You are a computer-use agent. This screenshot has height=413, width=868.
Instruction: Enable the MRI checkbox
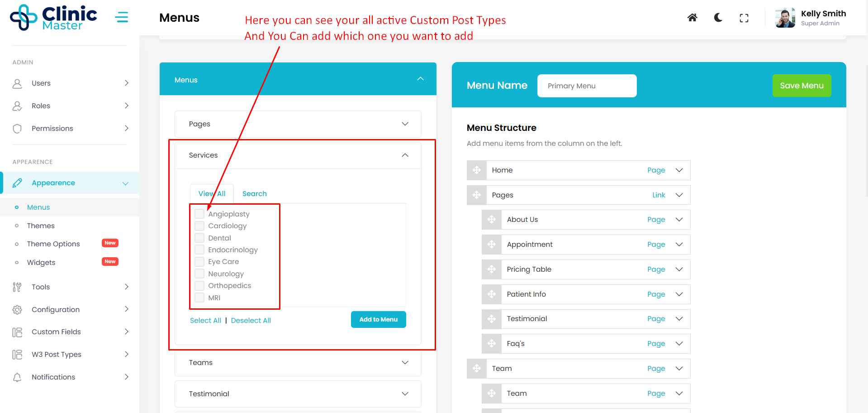tap(199, 298)
